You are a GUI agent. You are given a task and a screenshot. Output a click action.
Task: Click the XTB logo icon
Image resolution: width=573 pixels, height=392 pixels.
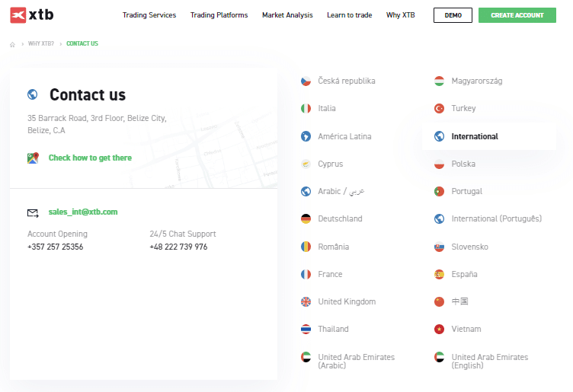(x=18, y=14)
